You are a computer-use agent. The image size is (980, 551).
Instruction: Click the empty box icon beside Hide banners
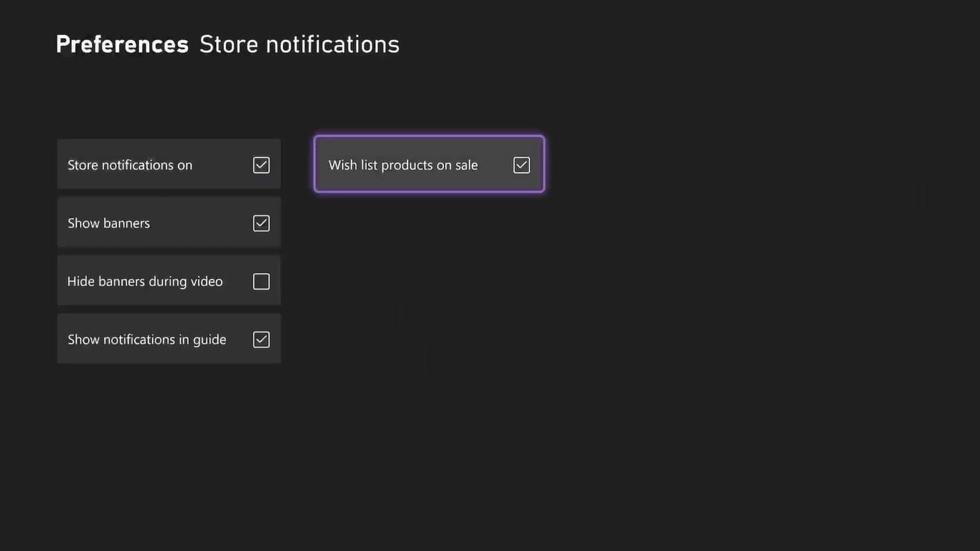[x=261, y=281]
